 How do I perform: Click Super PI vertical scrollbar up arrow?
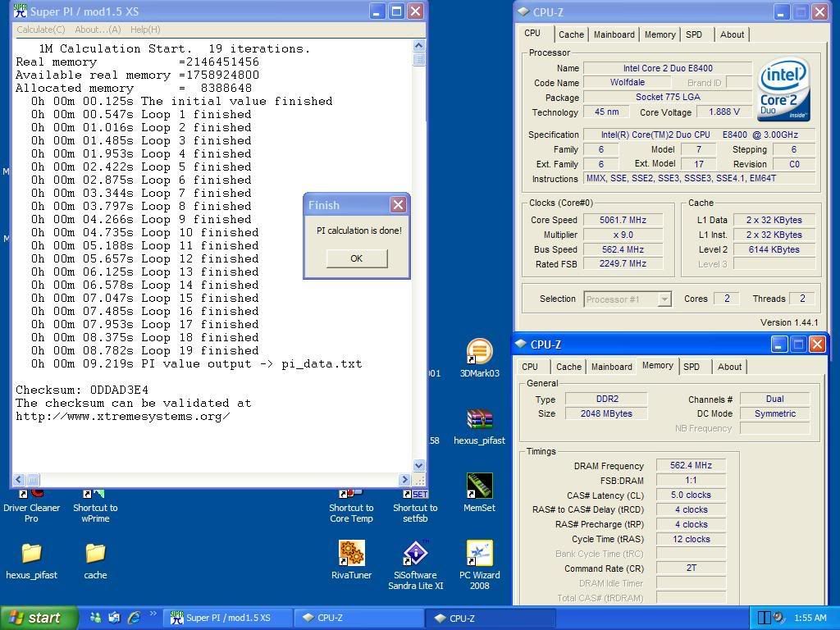(419, 46)
